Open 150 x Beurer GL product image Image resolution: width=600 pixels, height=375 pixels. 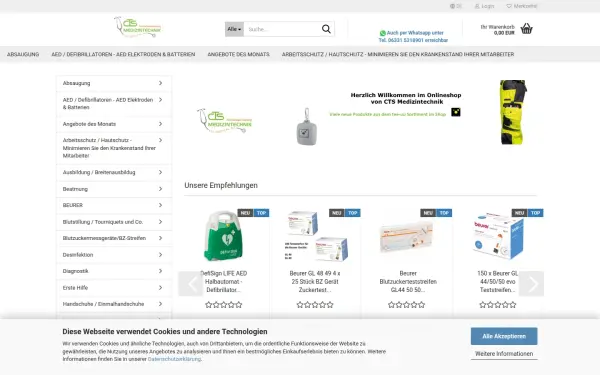[x=498, y=236]
